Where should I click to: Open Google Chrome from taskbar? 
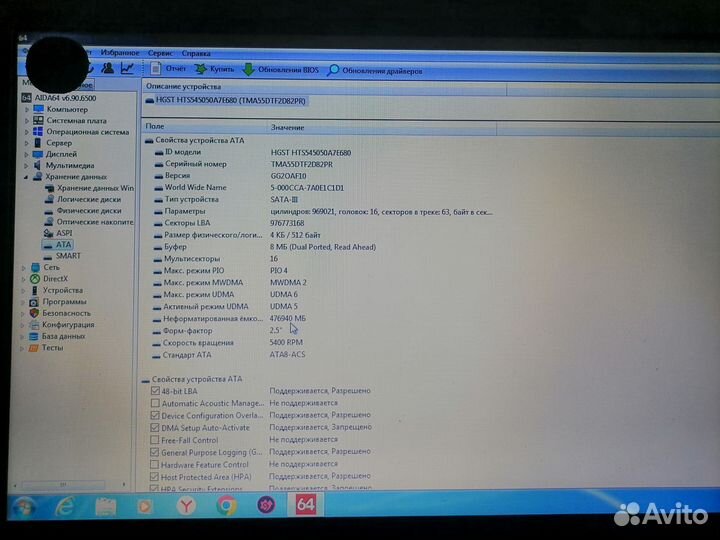coord(226,506)
